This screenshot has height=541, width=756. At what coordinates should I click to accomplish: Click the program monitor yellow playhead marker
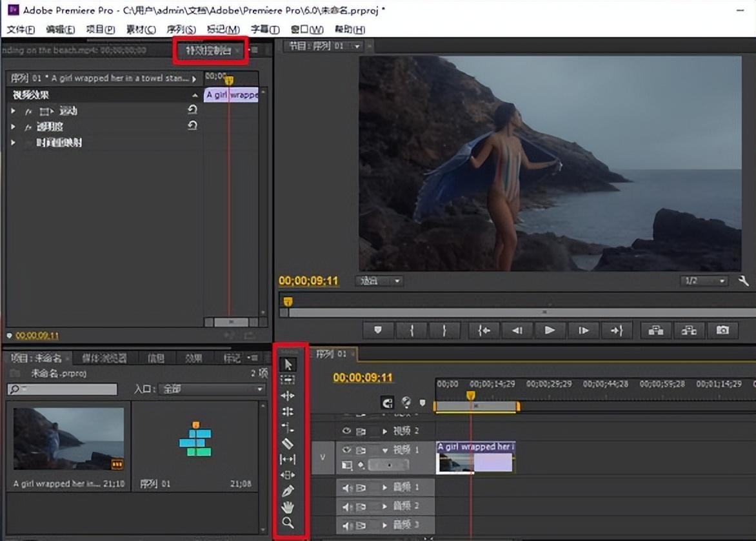(288, 301)
